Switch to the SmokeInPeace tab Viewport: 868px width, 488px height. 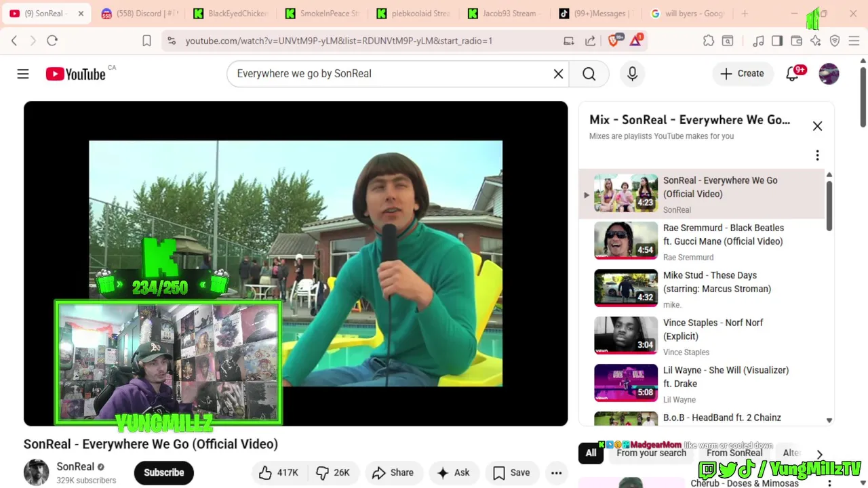[322, 14]
